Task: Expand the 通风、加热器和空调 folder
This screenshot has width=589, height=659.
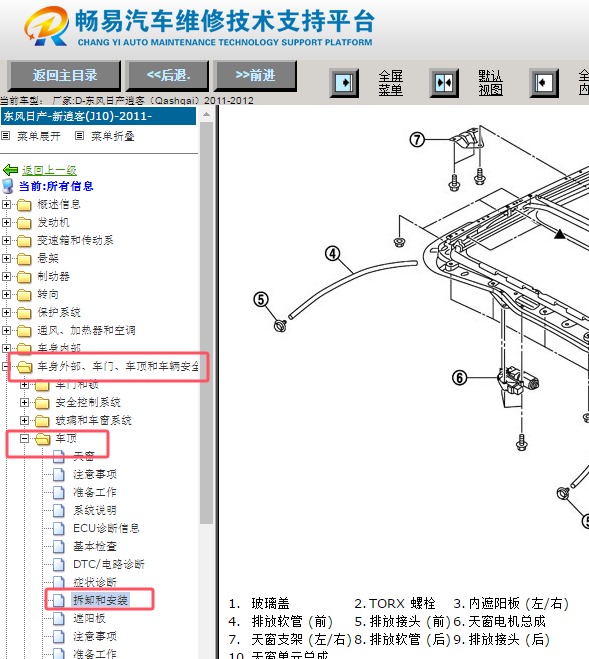Action: pyautogui.click(x=6, y=331)
